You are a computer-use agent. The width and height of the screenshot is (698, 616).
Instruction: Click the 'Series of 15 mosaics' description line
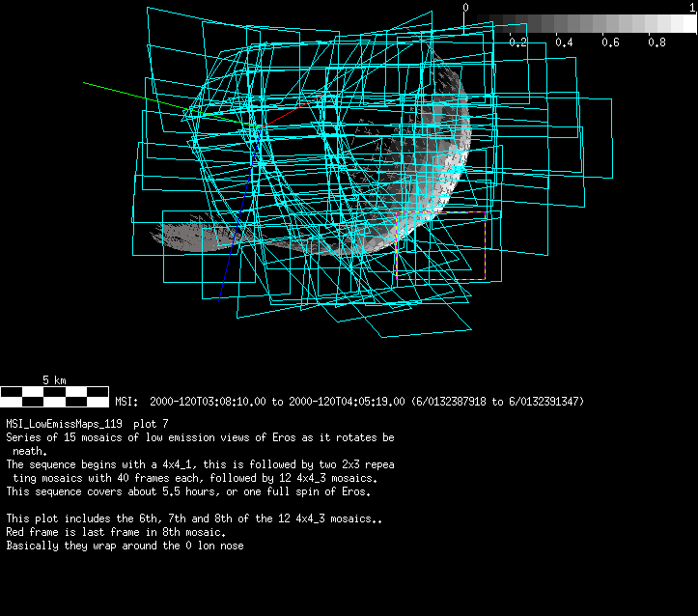pyautogui.click(x=200, y=437)
